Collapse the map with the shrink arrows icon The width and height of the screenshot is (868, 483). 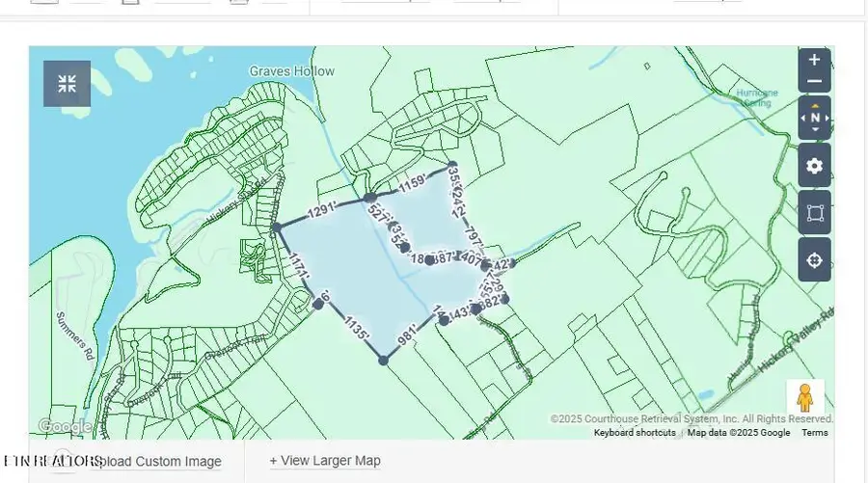67,84
